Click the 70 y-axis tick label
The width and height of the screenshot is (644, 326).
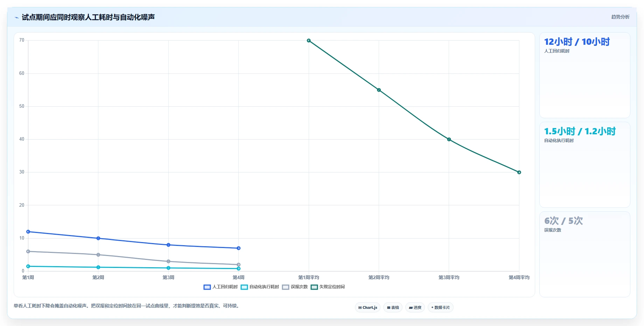coord(22,40)
